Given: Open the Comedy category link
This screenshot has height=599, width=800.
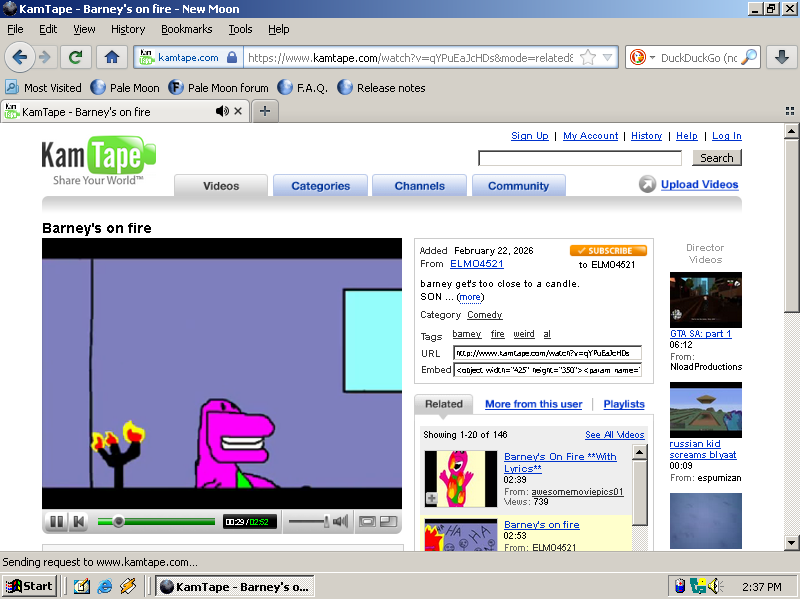Looking at the screenshot, I should (x=485, y=315).
